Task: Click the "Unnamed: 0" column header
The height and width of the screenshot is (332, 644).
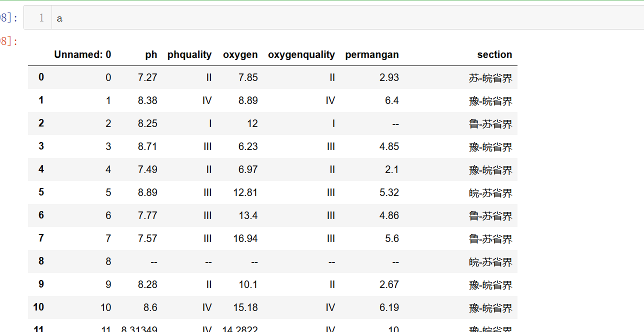Action: pyautogui.click(x=82, y=54)
